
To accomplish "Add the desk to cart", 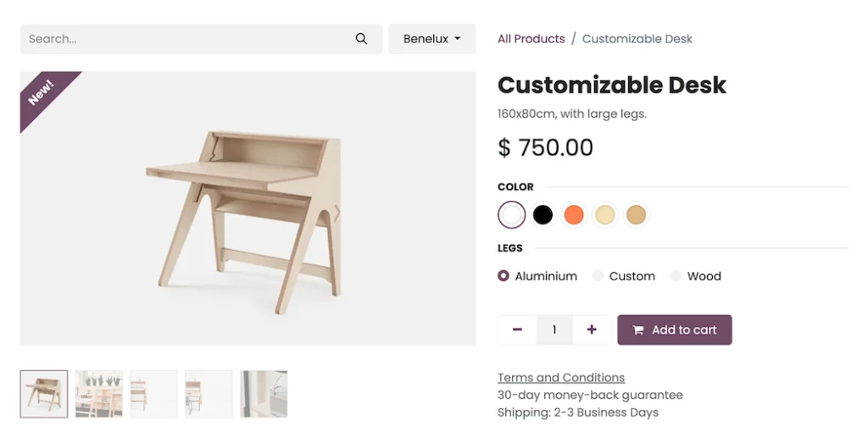I will pos(674,329).
